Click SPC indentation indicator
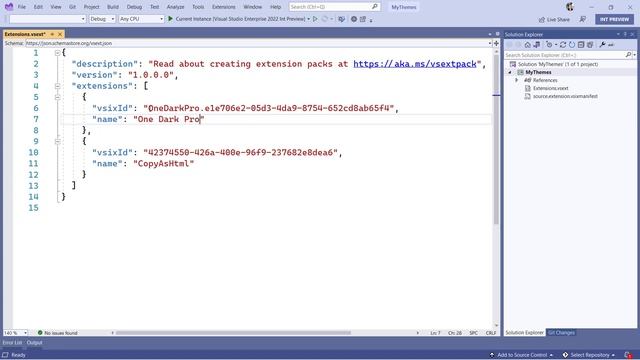 coord(473,333)
